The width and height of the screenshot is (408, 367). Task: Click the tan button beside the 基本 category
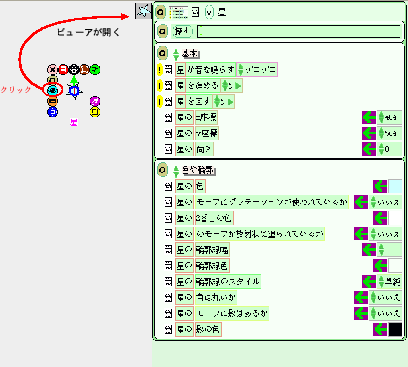(x=162, y=53)
